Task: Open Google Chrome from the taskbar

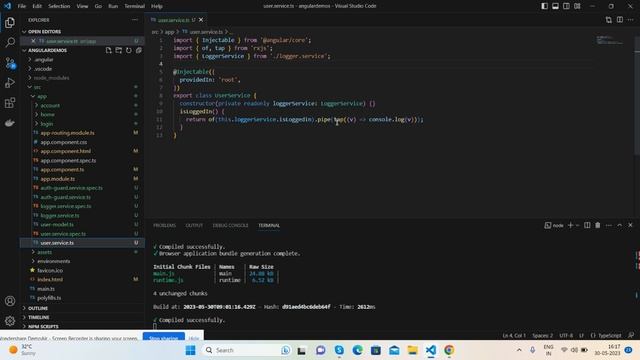Action: [x=449, y=350]
